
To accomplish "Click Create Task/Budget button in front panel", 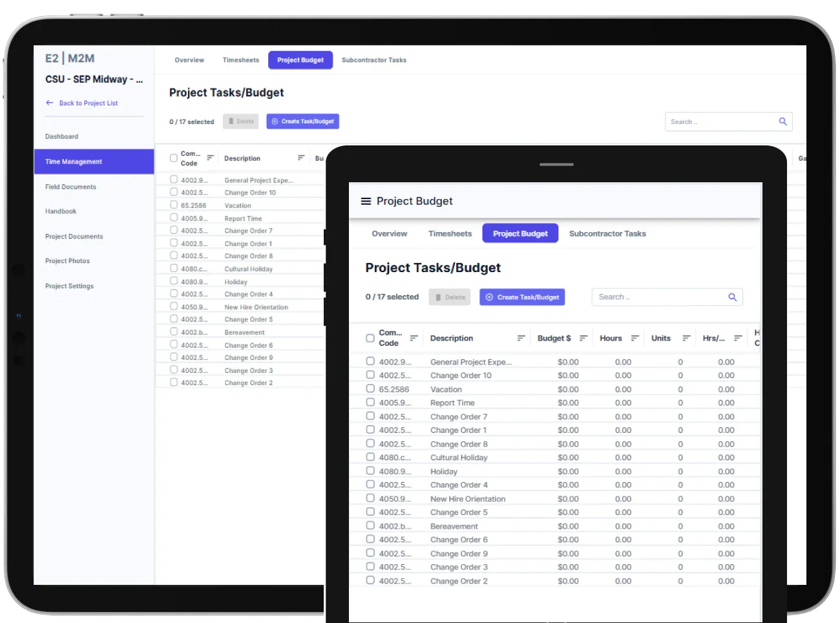I will 522,297.
